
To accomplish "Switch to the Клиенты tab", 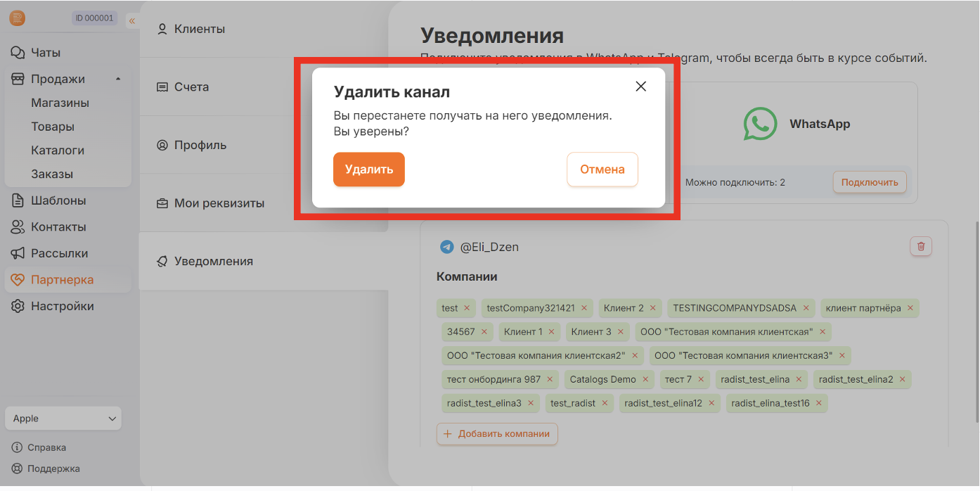I will (199, 29).
